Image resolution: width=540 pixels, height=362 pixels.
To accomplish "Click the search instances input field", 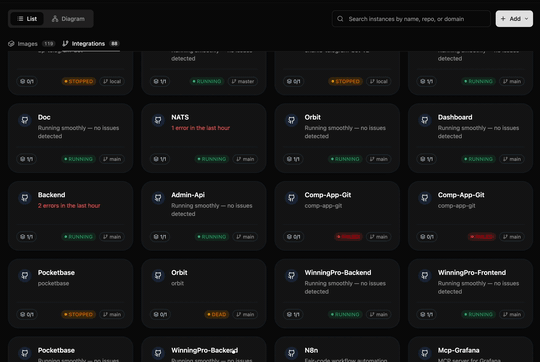I will click(x=411, y=19).
